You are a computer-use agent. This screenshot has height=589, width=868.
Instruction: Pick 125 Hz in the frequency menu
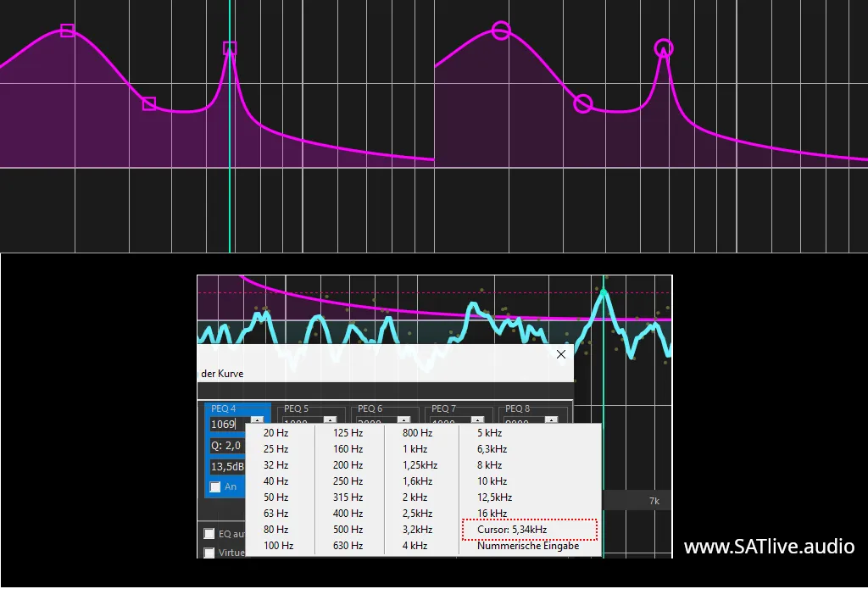348,433
